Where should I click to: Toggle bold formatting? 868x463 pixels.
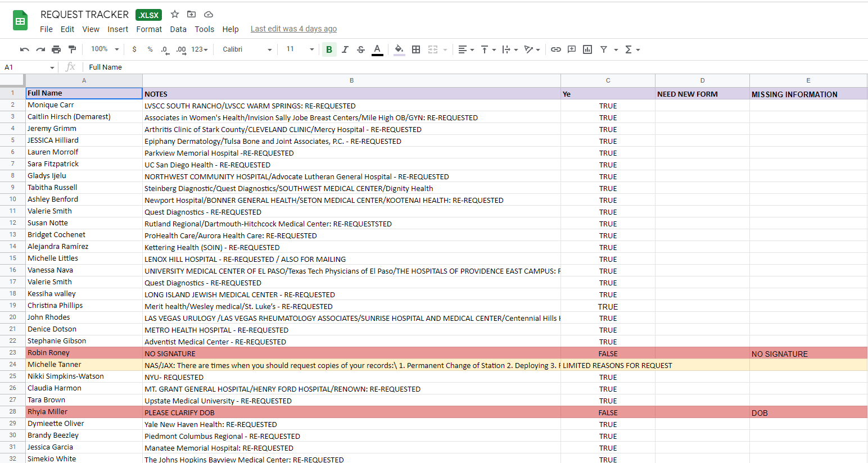point(329,49)
